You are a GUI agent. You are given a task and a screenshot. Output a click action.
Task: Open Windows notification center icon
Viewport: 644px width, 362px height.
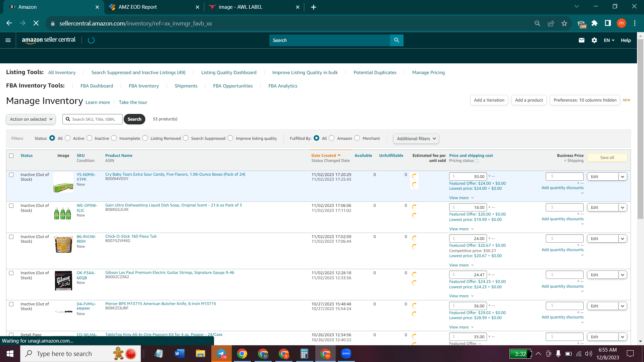pos(630,354)
